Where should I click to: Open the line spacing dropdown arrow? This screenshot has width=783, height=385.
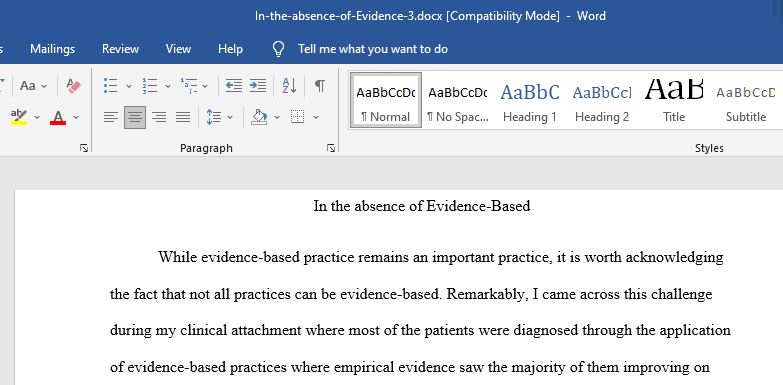[x=230, y=117]
